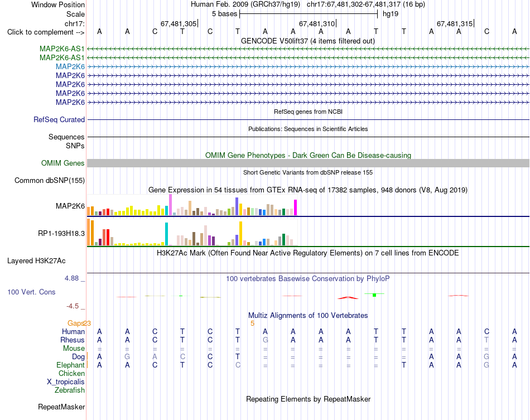Click the 'RefSeq genes from NCBI' title
Image resolution: width=530 pixels, height=420 pixels.
tap(308, 112)
